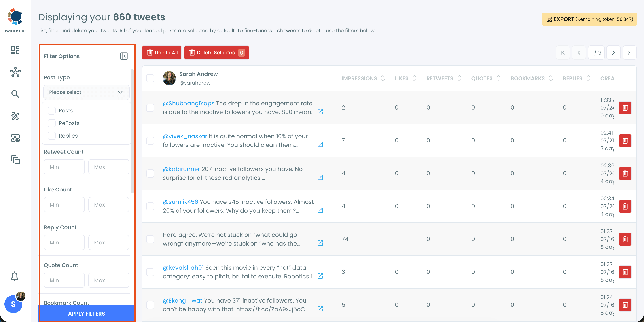Open the @ShubhangiYaps mention link
Image resolution: width=644 pixels, height=322 pixels.
tap(189, 103)
